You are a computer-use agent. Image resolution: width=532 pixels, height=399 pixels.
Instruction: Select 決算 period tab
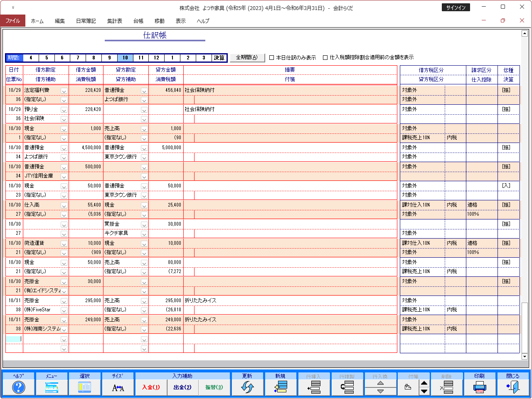click(219, 58)
